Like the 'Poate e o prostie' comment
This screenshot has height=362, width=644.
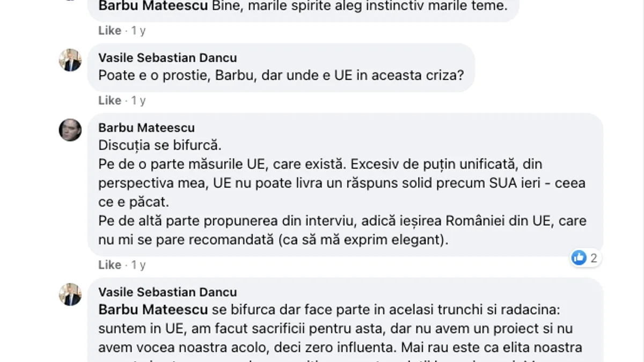tap(109, 100)
